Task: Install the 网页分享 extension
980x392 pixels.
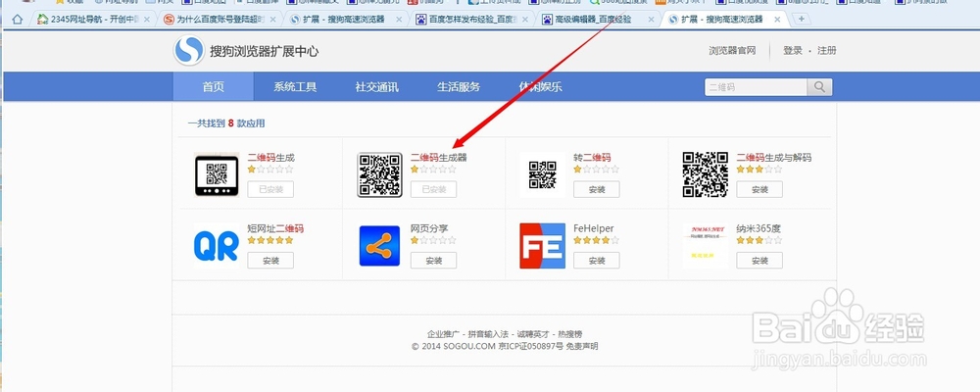Action: (x=434, y=261)
